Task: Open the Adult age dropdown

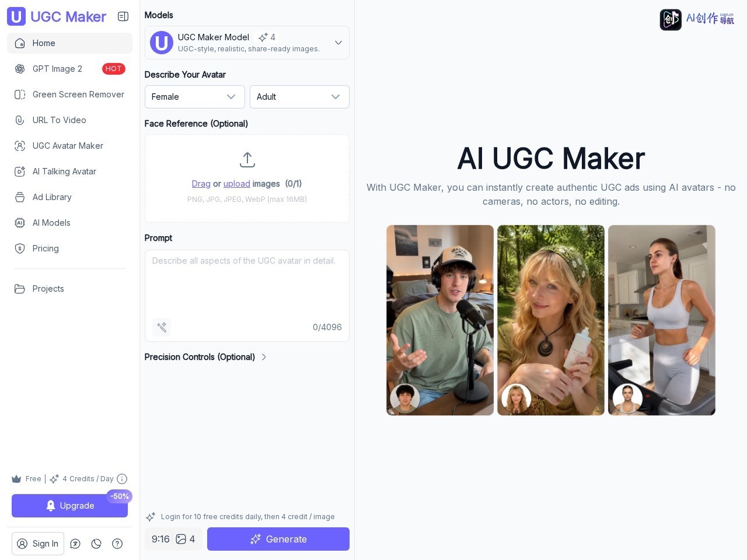Action: (299, 97)
